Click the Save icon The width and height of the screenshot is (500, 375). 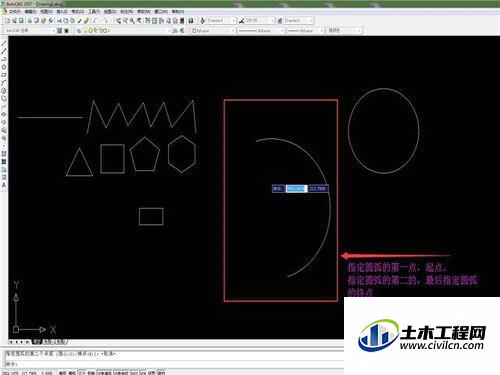click(21, 21)
